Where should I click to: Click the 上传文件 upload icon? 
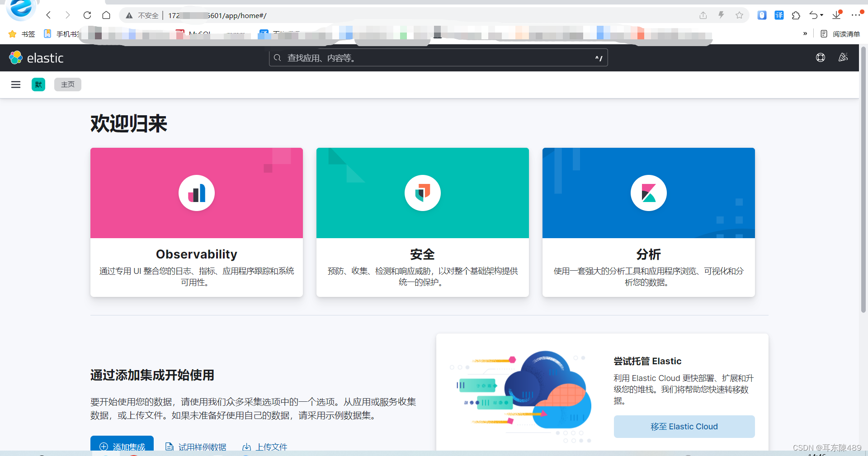pos(246,447)
